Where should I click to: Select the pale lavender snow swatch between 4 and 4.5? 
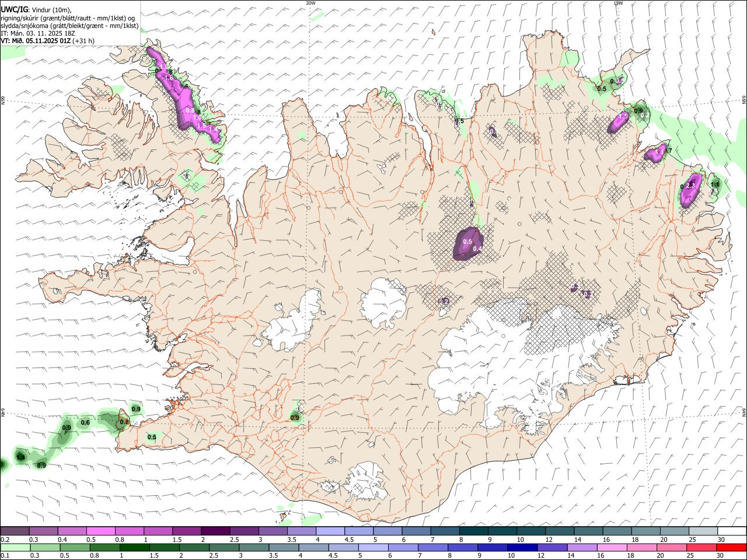(330, 531)
